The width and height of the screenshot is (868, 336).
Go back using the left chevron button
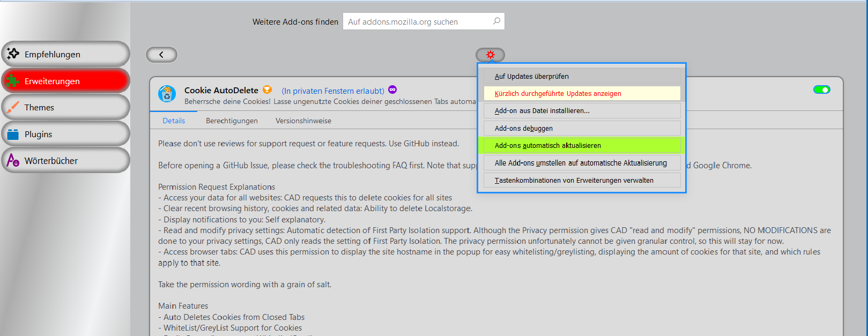coord(161,54)
